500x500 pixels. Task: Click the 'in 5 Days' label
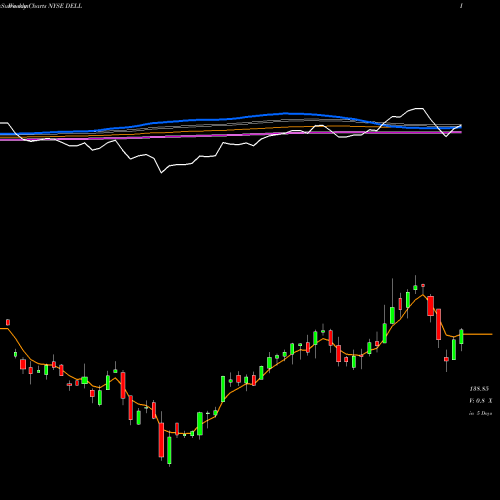point(481,413)
